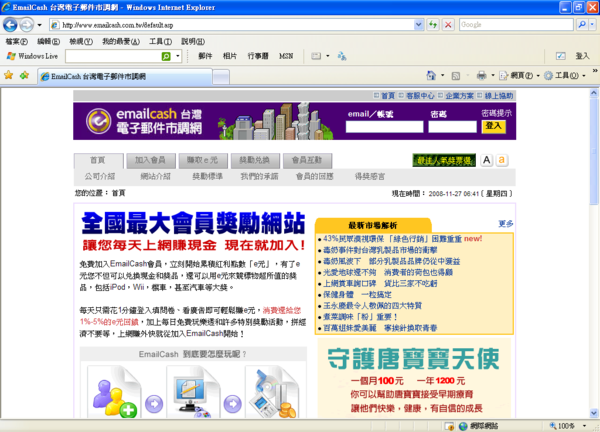This screenshot has width=600, height=432.
Task: Click the address bar URL field
Action: pyautogui.click(x=232, y=25)
